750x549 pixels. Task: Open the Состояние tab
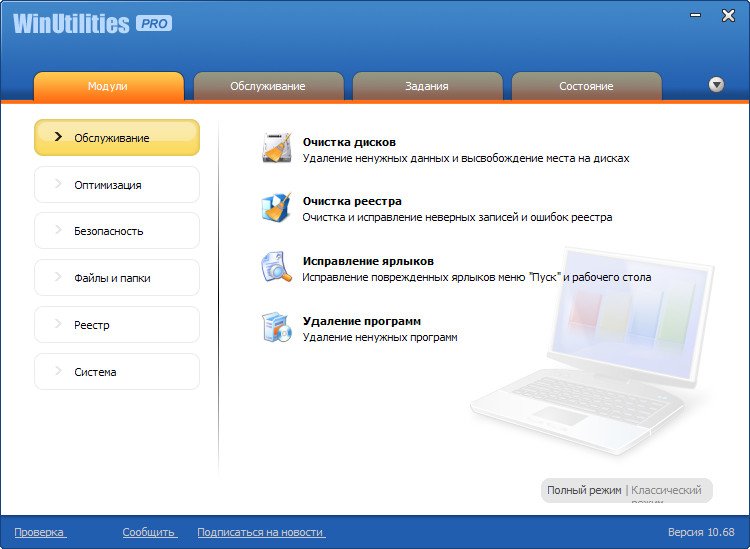click(x=586, y=87)
